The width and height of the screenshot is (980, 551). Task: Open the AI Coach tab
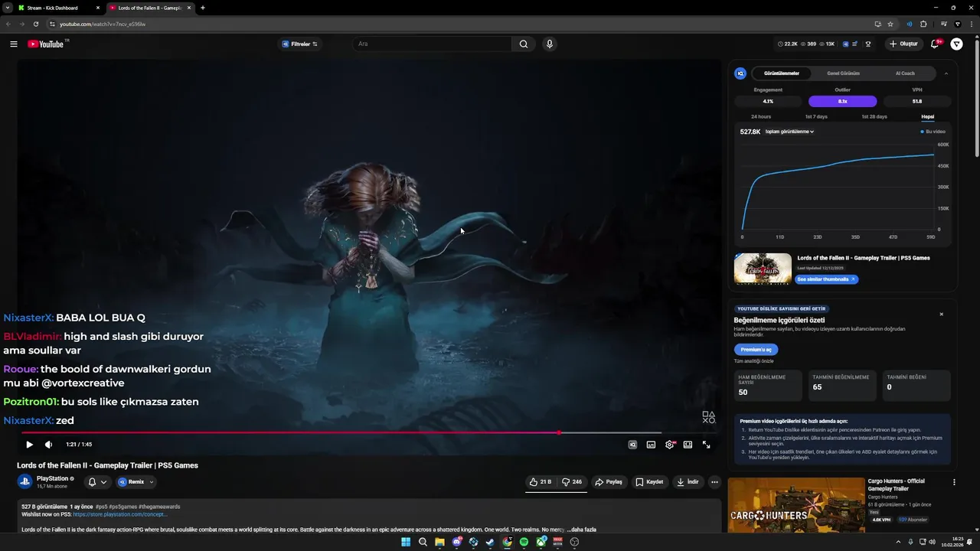(905, 73)
